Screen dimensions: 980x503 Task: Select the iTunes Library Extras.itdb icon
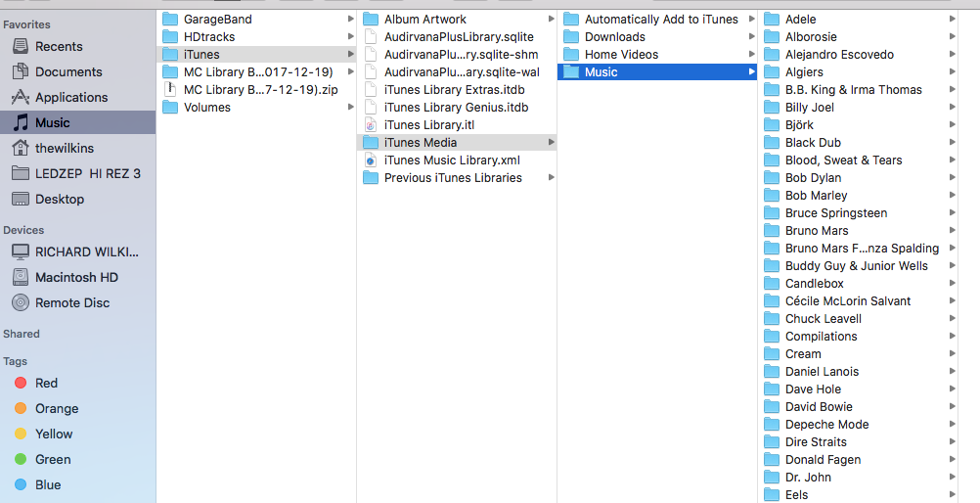tap(371, 89)
